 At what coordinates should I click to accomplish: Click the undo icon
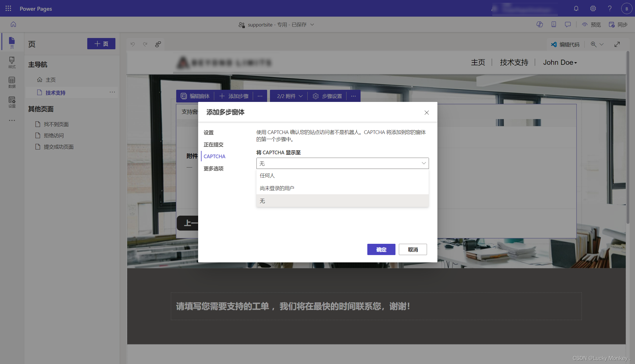133,44
